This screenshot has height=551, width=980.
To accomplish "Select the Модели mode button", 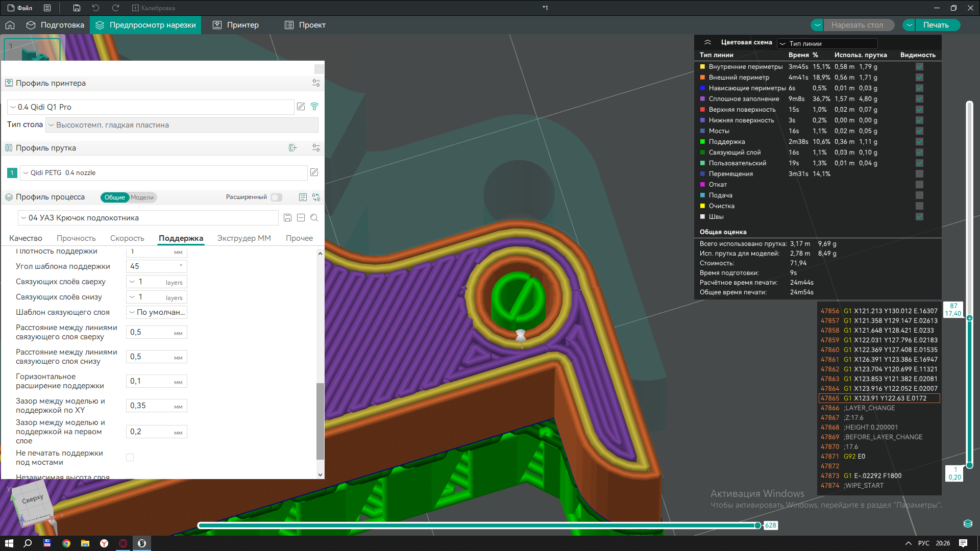I will (142, 197).
